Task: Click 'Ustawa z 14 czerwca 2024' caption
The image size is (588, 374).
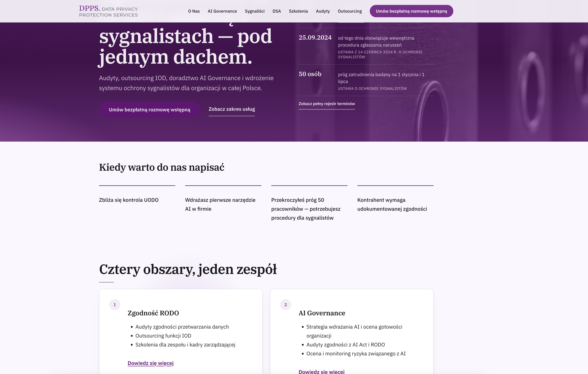Action: pos(380,54)
